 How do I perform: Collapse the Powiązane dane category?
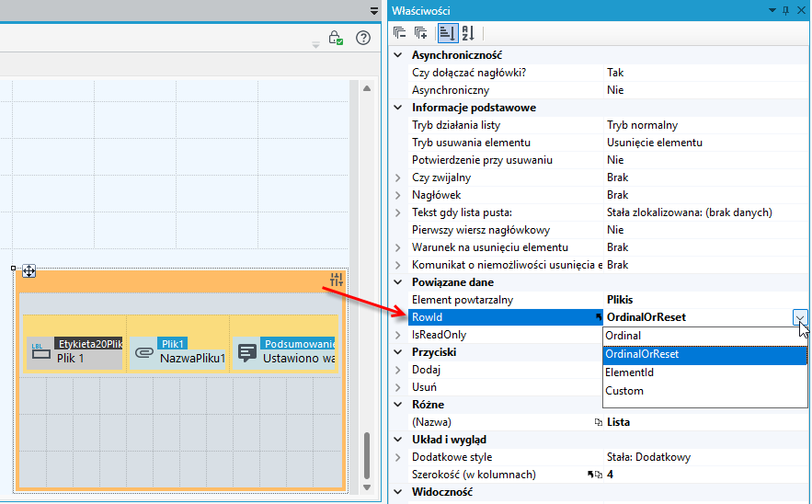[397, 282]
